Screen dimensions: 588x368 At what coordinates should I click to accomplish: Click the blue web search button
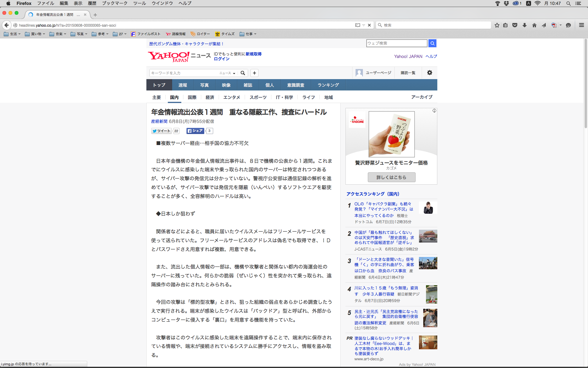click(432, 43)
